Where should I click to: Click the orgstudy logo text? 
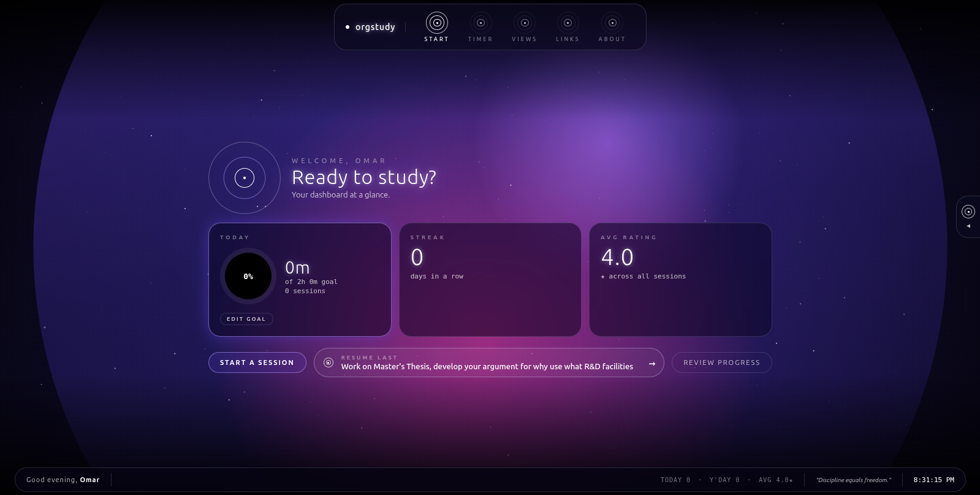click(375, 27)
